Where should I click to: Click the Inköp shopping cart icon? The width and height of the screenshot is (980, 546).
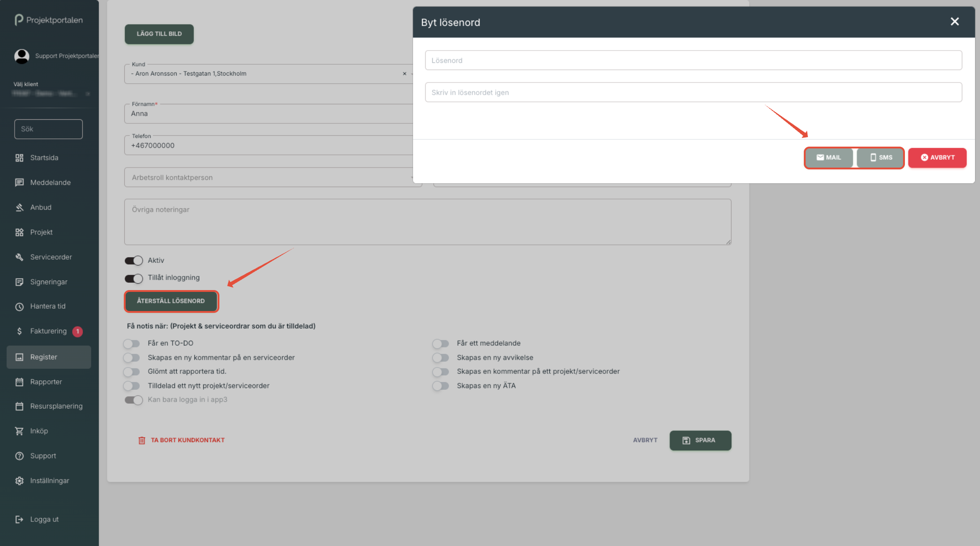pos(19,431)
